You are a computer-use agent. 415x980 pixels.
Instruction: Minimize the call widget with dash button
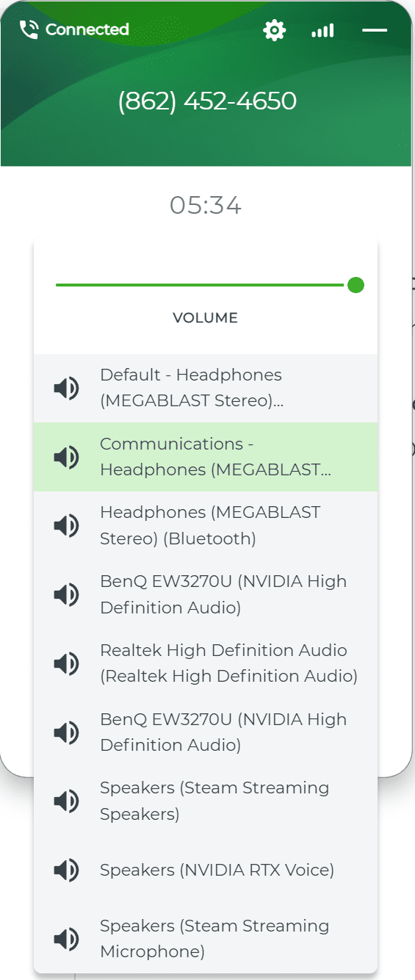[x=375, y=30]
